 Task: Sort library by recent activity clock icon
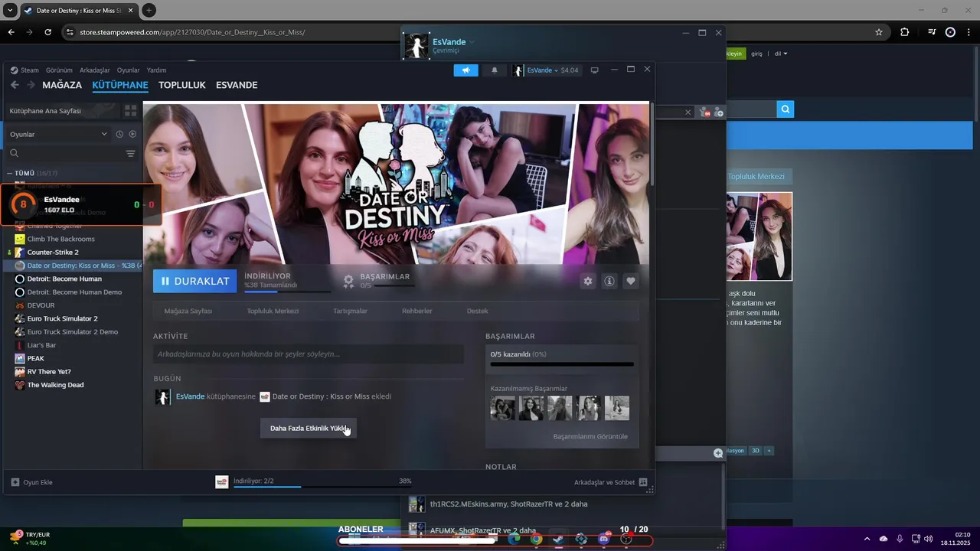(x=119, y=134)
